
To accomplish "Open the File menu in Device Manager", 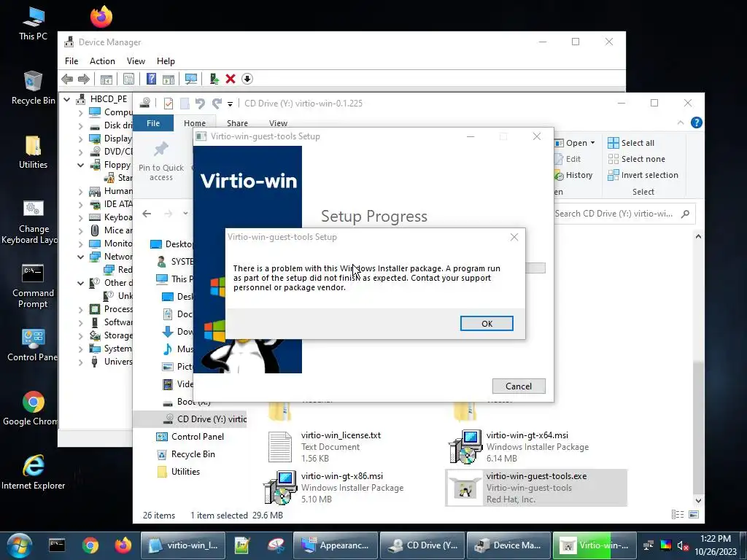I will (x=71, y=61).
